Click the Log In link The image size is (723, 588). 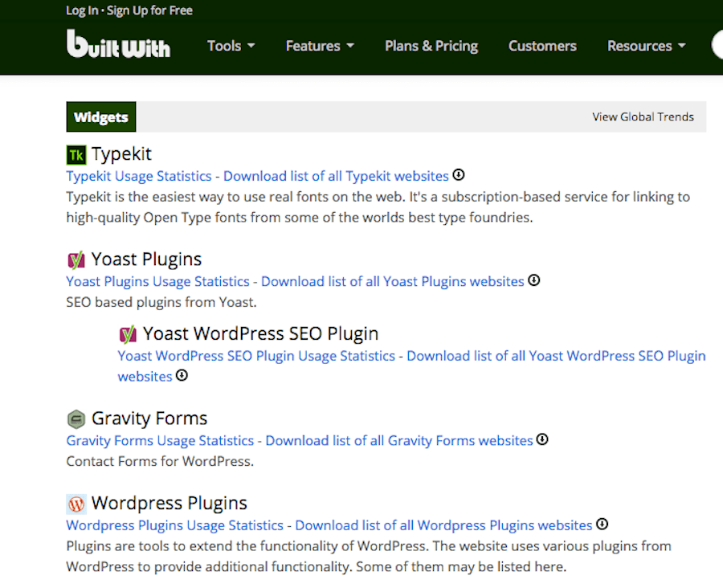click(x=82, y=10)
